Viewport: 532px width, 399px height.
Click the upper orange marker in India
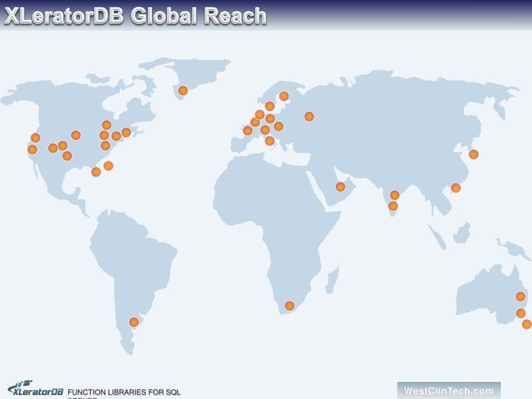click(395, 195)
